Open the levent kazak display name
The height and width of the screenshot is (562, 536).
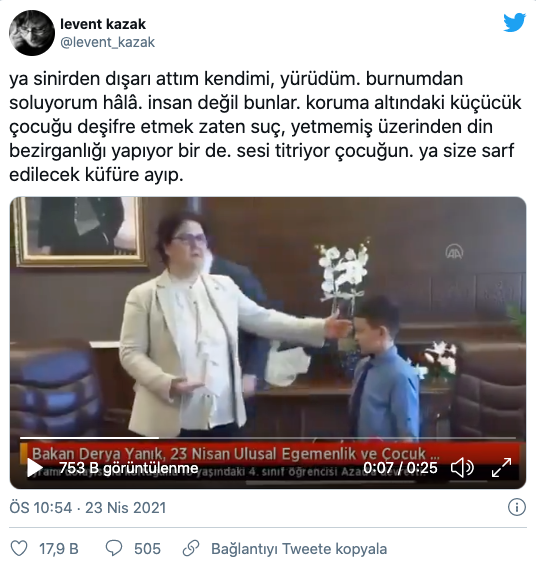103,24
